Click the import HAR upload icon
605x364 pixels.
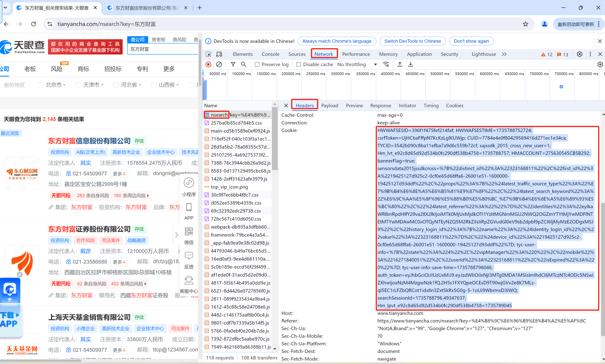400,65
